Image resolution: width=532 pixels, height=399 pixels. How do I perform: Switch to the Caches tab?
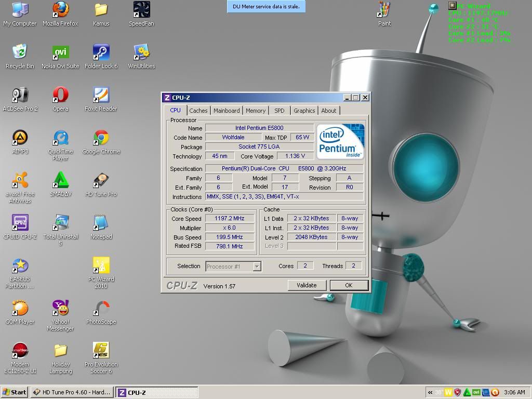198,111
